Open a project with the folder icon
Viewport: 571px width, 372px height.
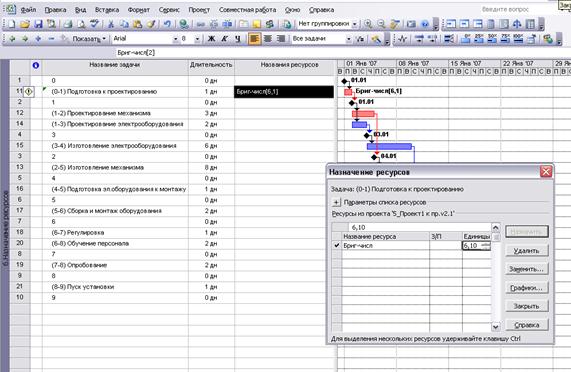(25, 24)
